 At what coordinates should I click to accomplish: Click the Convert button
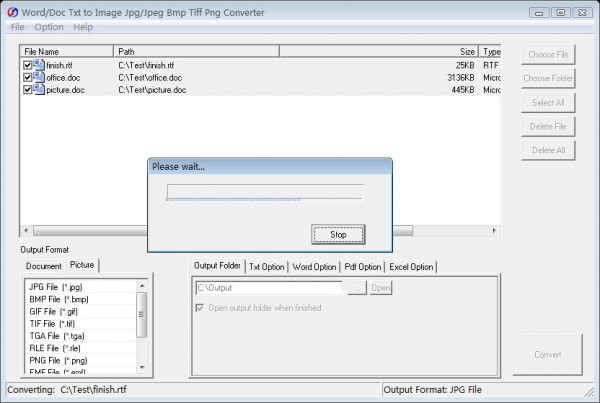[x=548, y=355]
